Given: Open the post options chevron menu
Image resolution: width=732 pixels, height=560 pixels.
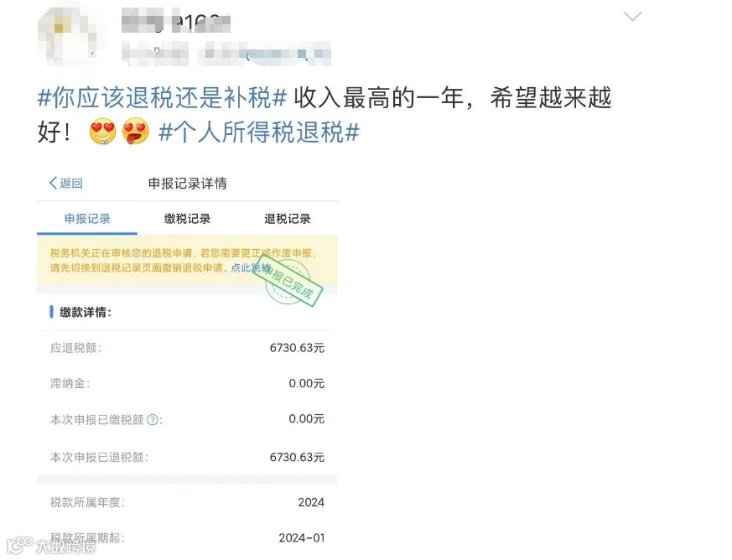Looking at the screenshot, I should [x=632, y=17].
